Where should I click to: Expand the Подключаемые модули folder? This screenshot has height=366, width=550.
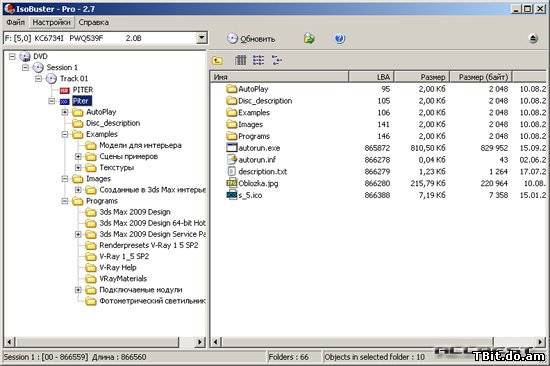click(x=78, y=290)
